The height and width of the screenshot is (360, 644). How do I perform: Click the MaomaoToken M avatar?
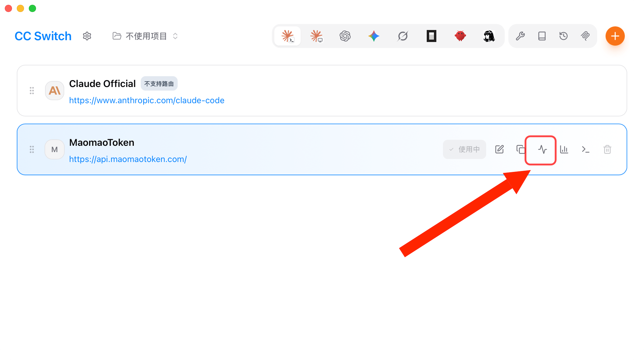[55, 149]
